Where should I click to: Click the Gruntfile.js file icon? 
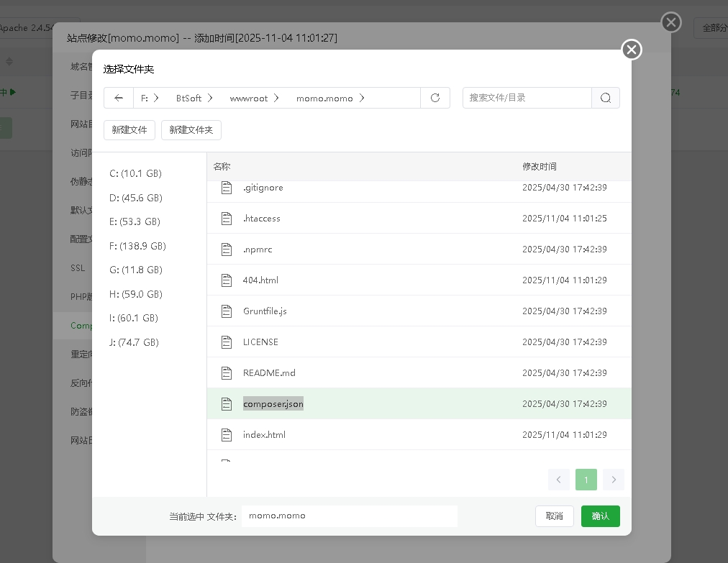[x=227, y=311]
